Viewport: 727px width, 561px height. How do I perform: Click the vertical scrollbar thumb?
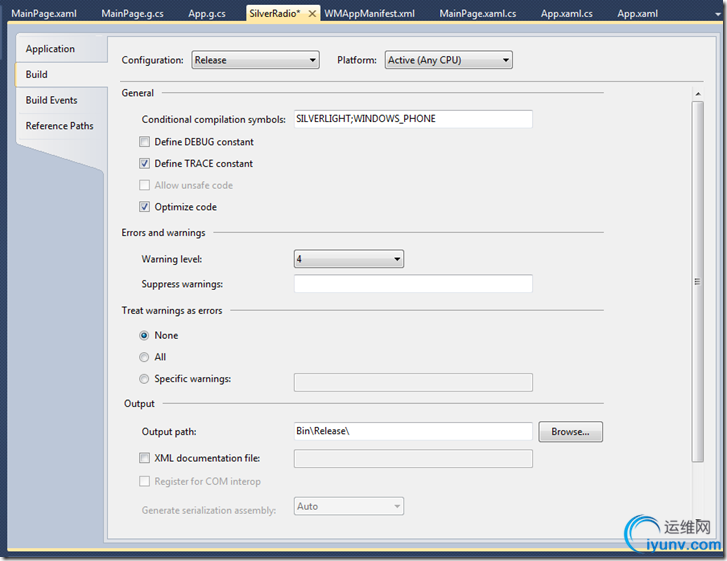[698, 281]
